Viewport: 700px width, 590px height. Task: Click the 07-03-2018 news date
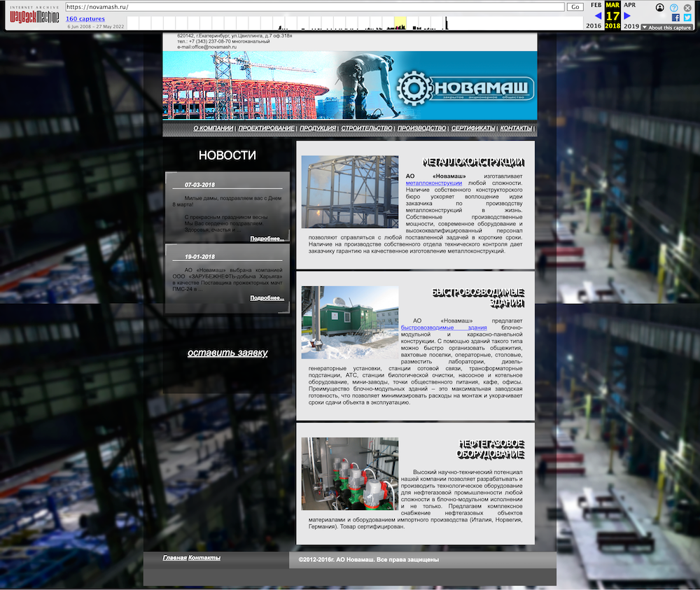pyautogui.click(x=199, y=185)
